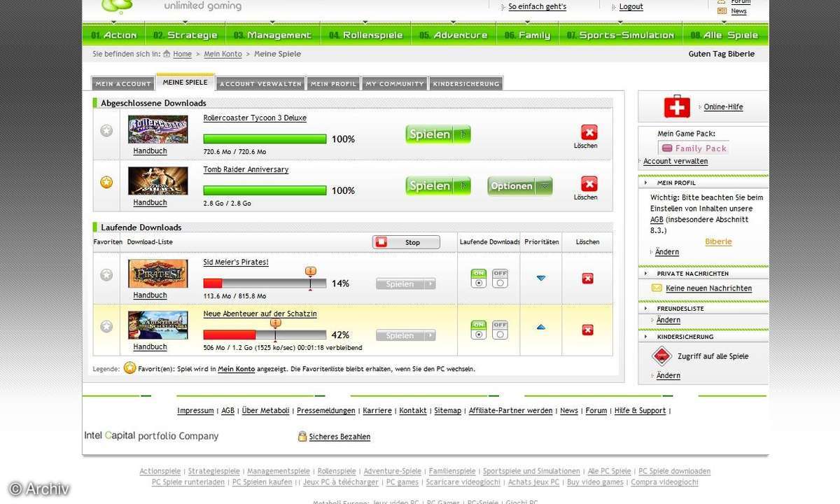
Task: Click the Rollercoaster Tycoon 3 100% progress bar
Action: (x=265, y=139)
